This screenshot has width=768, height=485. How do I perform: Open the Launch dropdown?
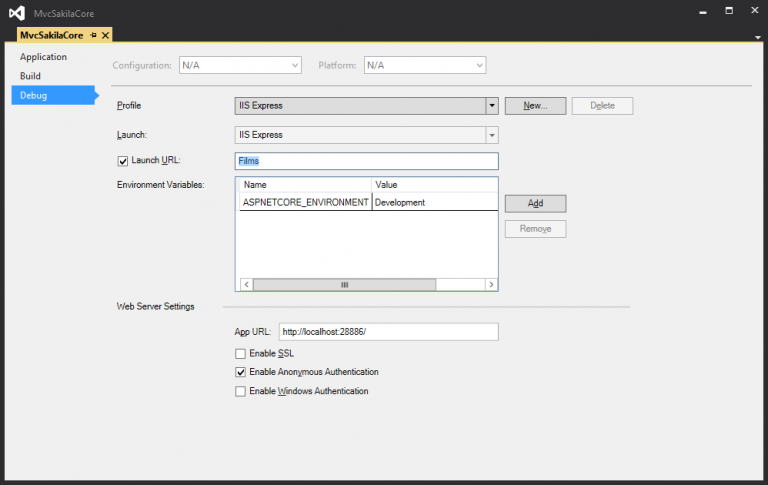coord(491,135)
